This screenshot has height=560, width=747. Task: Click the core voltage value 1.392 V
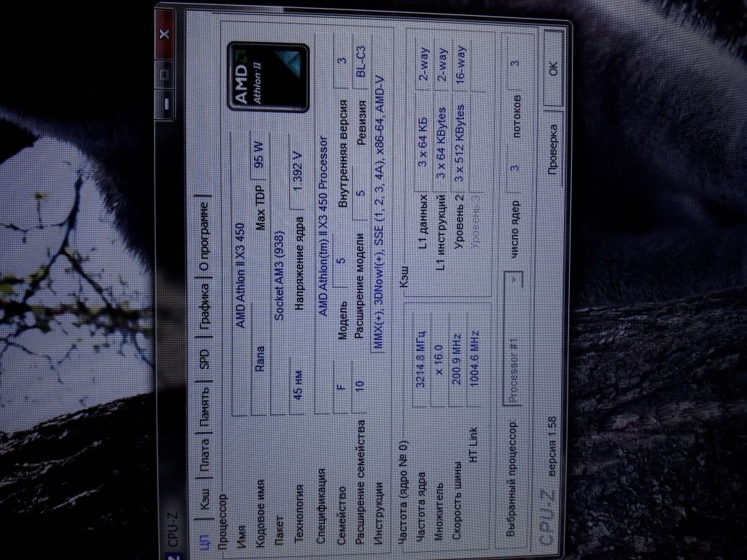298,172
